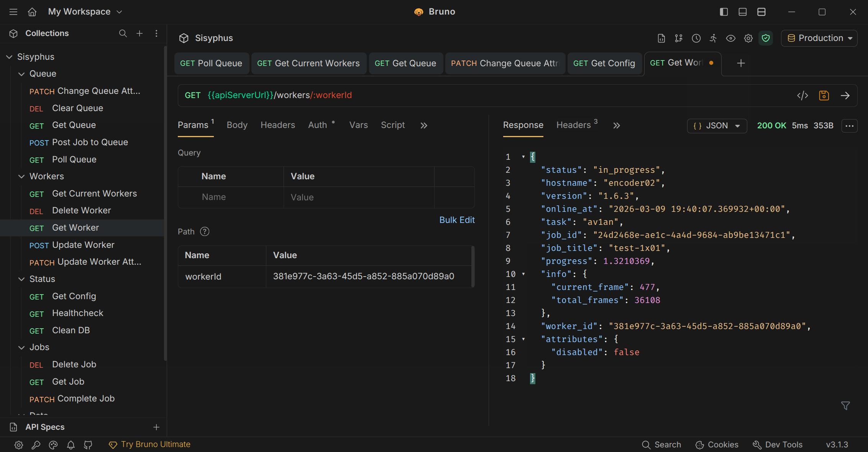Toggle the sidebar layout icon

(724, 12)
